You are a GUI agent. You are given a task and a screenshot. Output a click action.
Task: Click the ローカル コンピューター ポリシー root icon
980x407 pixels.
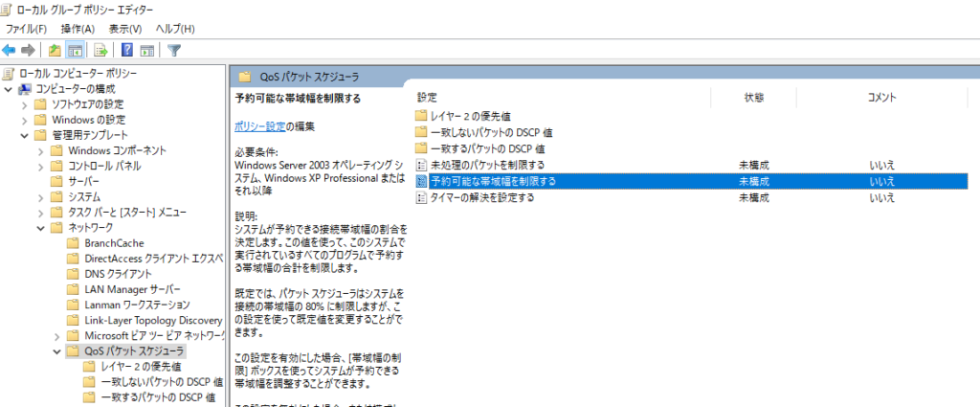click(x=8, y=74)
